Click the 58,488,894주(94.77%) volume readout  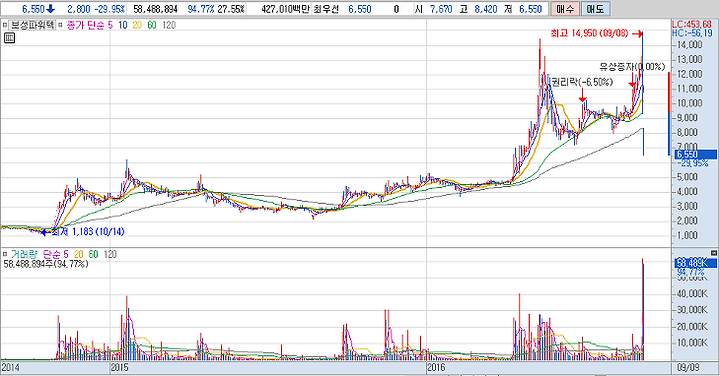[x=46, y=264]
